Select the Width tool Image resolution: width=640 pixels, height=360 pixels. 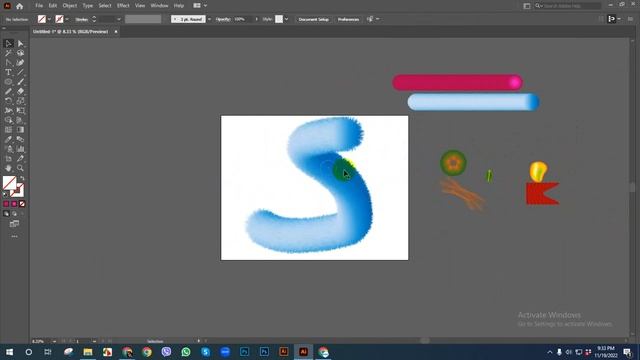tap(9, 111)
